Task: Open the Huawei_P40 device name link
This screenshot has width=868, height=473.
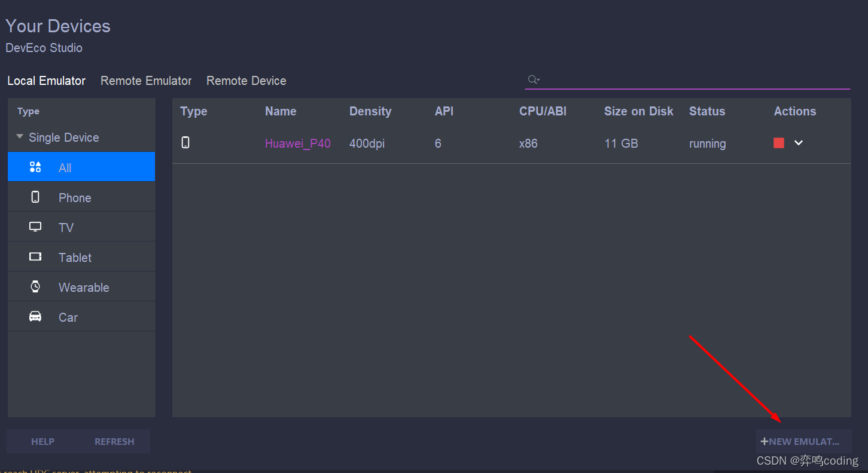Action: (298, 144)
